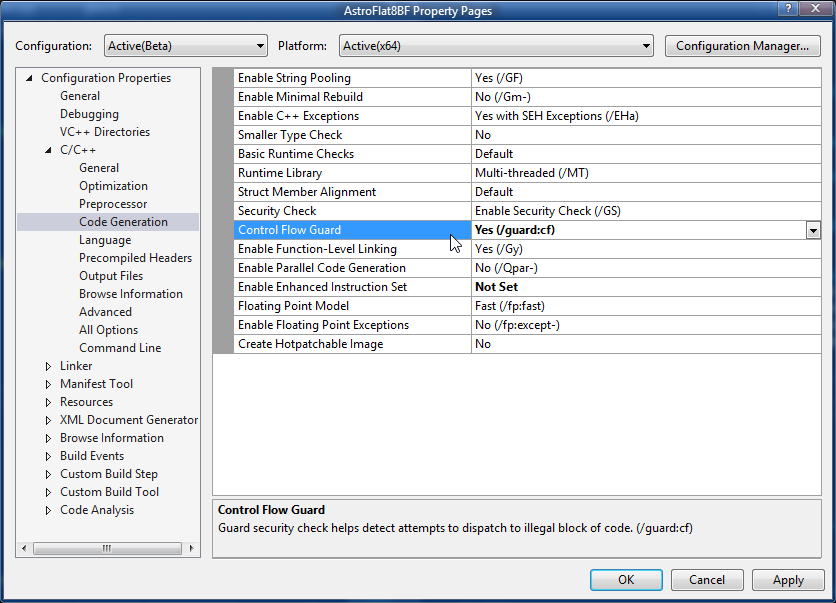Click the Yes with SEH Exceptions (/EHa) value
836x603 pixels.
click(646, 116)
